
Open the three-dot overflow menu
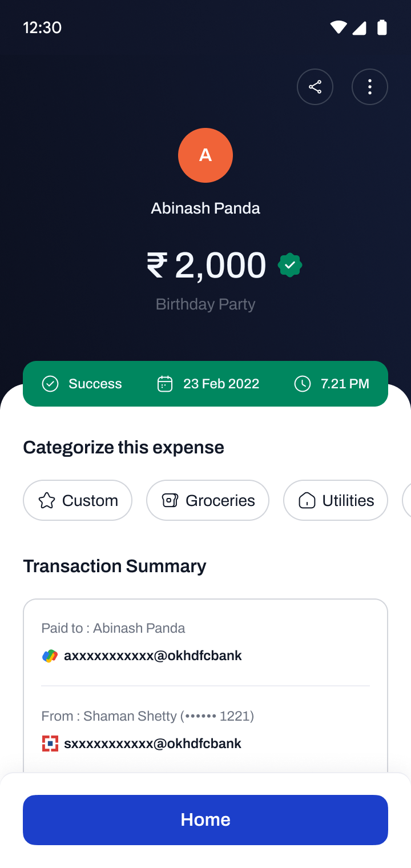pos(370,87)
